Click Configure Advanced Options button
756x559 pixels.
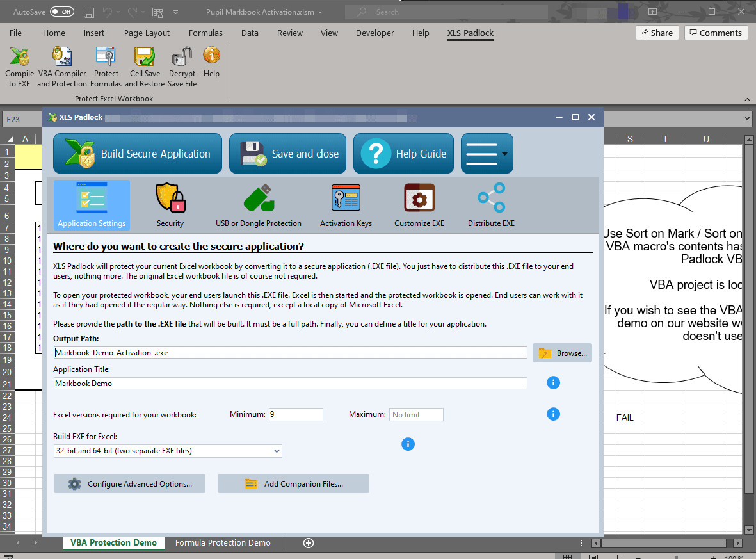(129, 484)
